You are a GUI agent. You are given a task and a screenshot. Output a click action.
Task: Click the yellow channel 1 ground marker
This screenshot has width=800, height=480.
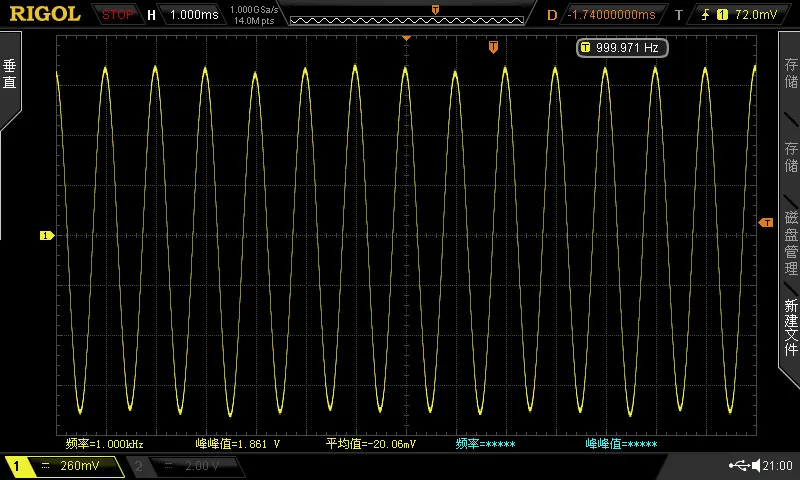(x=47, y=235)
